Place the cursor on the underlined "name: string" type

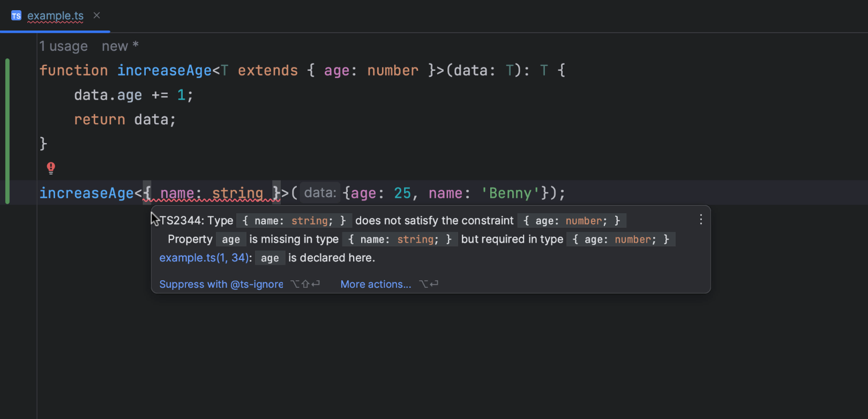(212, 193)
